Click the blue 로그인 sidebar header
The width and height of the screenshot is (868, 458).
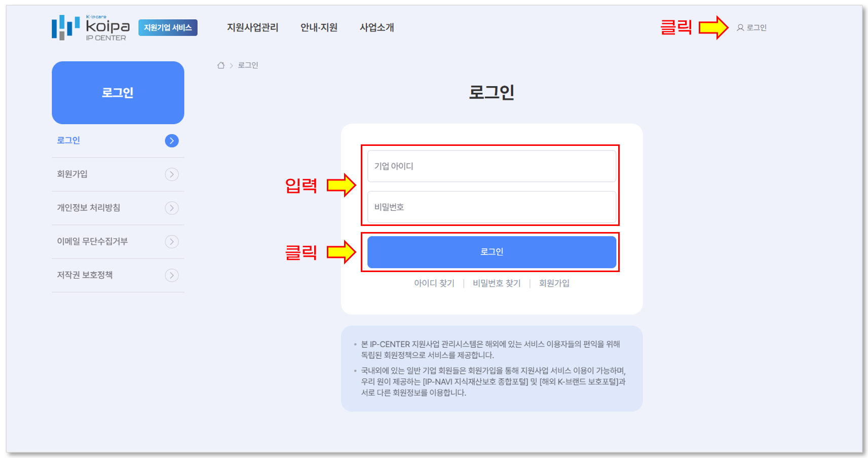point(118,93)
